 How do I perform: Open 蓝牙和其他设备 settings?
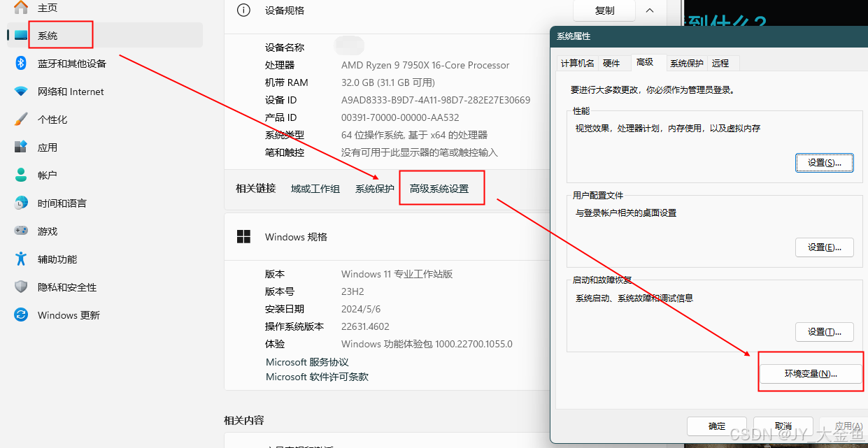[x=105, y=63]
